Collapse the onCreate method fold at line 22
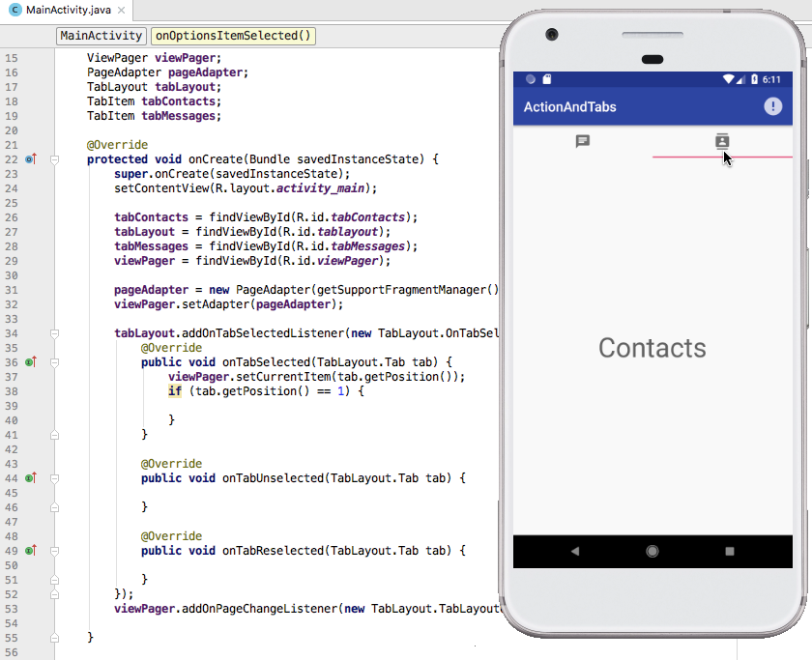The width and height of the screenshot is (812, 660). 54,159
